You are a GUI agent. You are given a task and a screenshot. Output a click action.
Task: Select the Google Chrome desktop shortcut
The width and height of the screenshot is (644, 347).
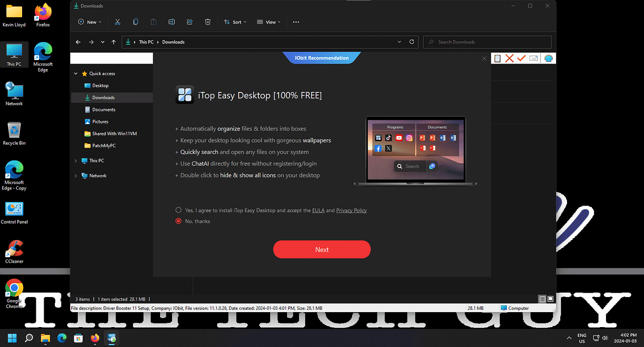tap(14, 294)
